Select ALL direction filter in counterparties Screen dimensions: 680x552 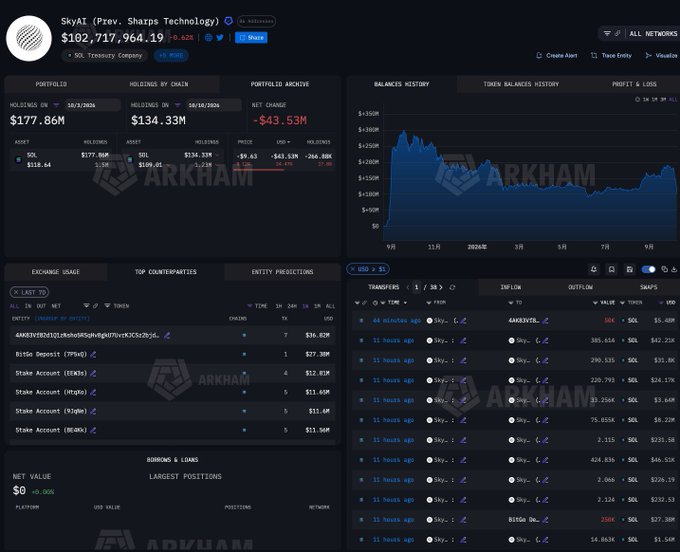[14, 306]
